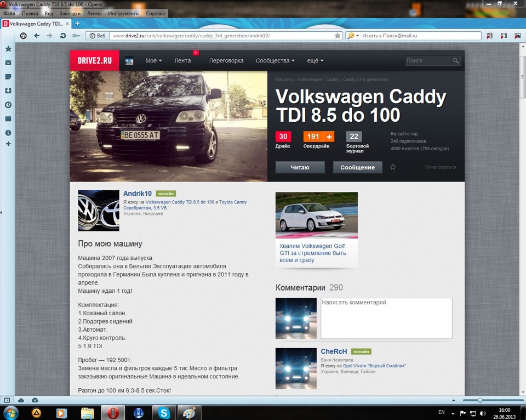Open Хвалим Volkswagen Golf GTI article
The width and height of the screenshot is (526, 420).
click(x=313, y=253)
